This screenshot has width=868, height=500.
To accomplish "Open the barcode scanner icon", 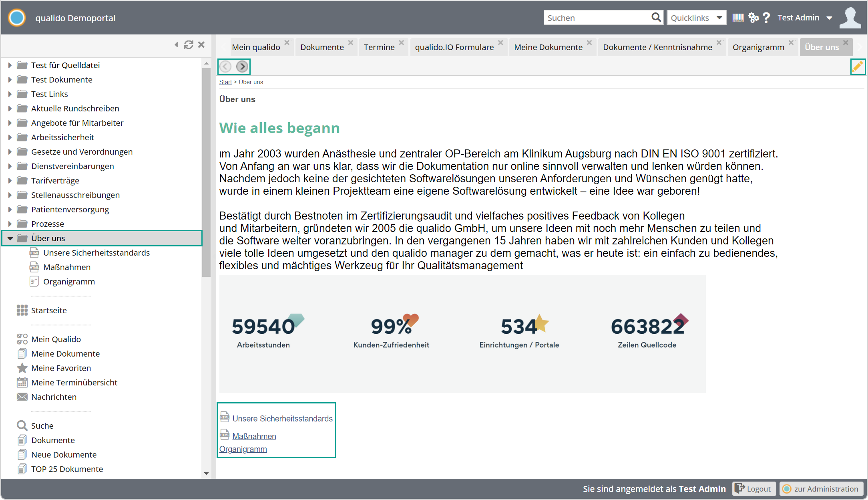I will pyautogui.click(x=738, y=18).
